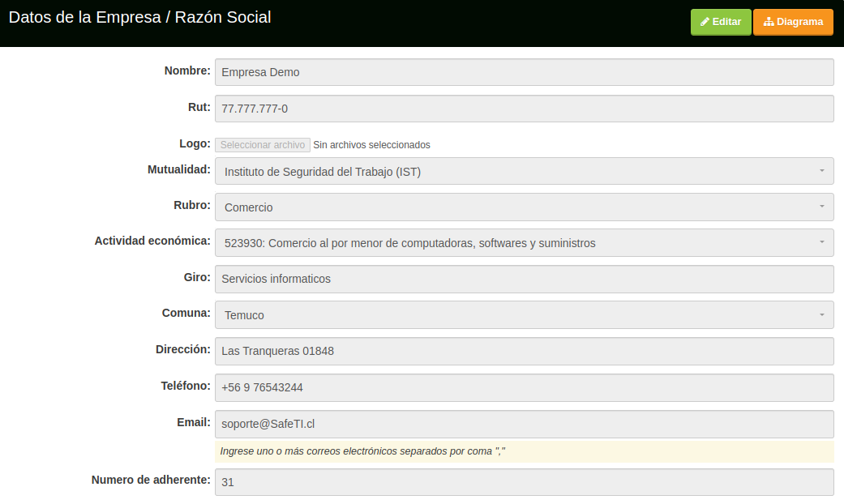Focus the Nombre field with Empresa Demo
The image size is (844, 504).
pyautogui.click(x=525, y=72)
